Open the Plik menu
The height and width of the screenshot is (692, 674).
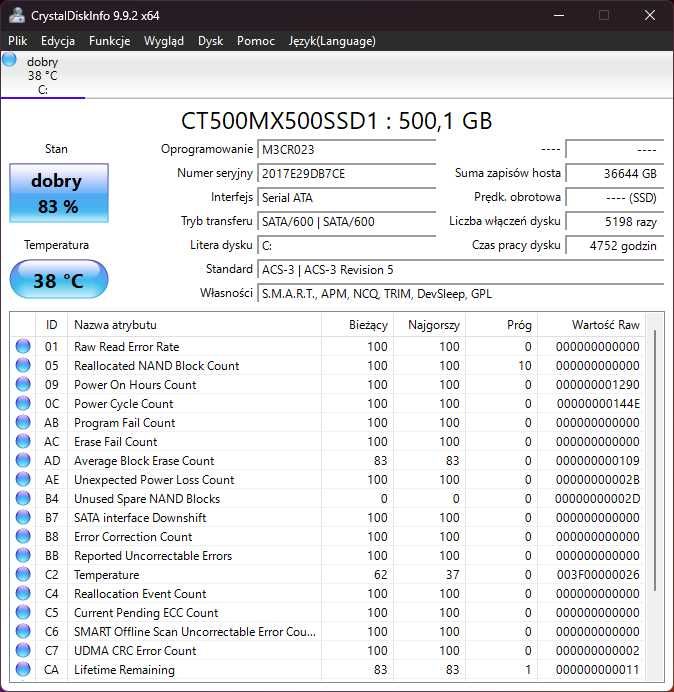tap(18, 41)
